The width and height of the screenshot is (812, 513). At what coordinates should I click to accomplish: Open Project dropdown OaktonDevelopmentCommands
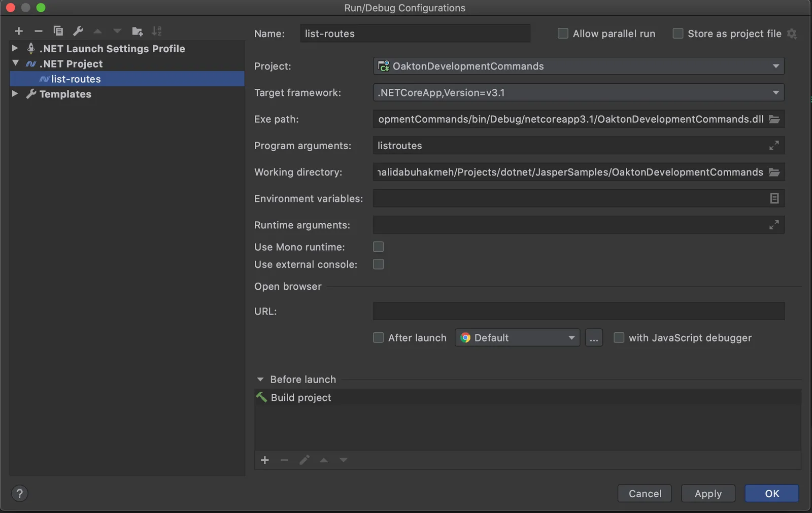click(x=579, y=66)
